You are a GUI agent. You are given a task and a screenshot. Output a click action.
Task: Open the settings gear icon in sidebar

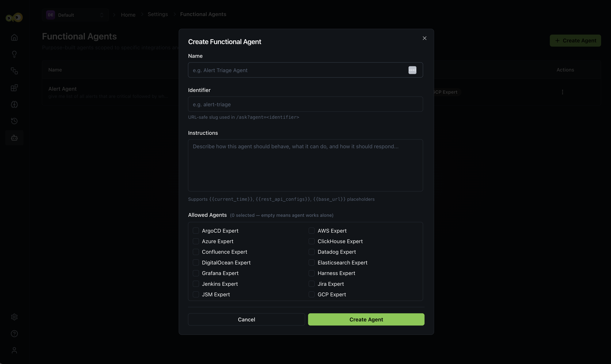(14, 317)
